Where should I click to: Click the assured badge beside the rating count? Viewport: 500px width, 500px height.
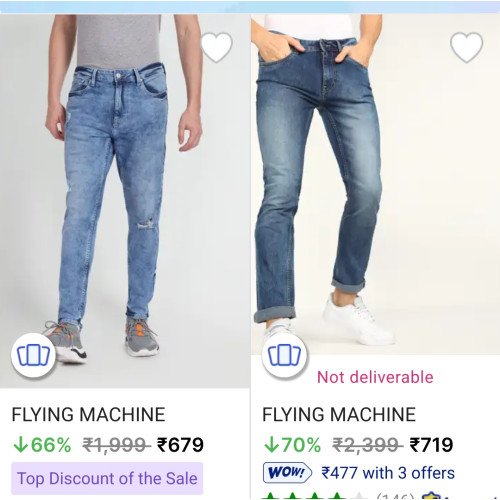433,496
